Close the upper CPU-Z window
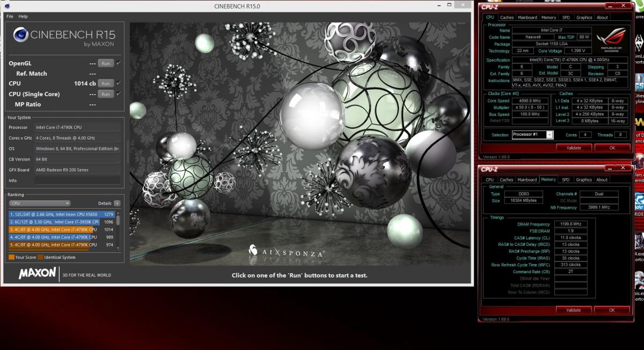644x350 pixels. [624, 6]
